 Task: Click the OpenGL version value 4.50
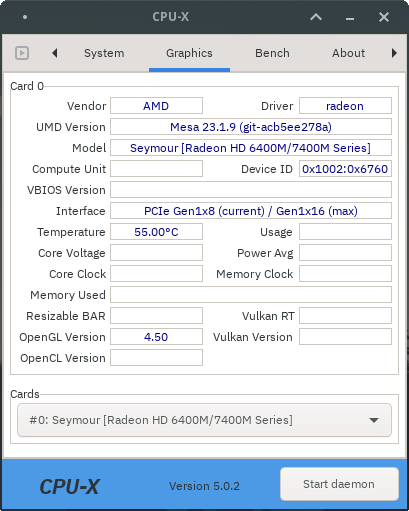pyautogui.click(x=156, y=337)
